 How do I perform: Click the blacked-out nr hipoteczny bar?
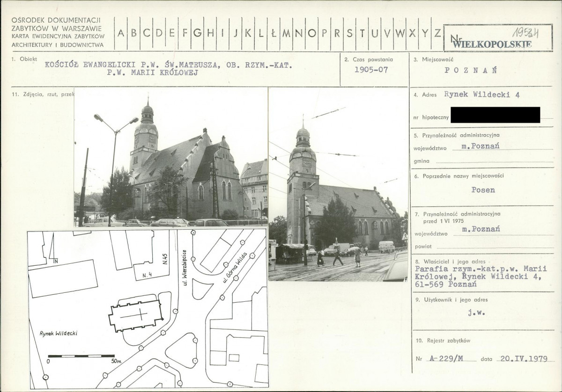coord(495,115)
